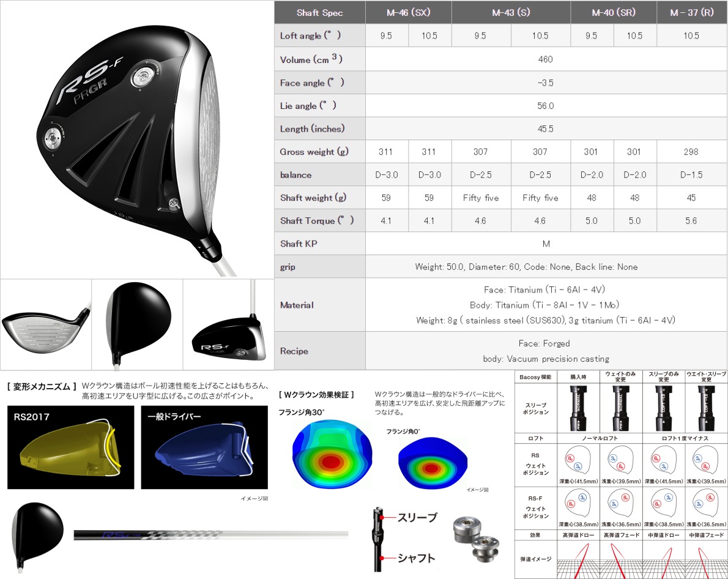
Task: Click the 高弾道ドロー effect cell
Action: coord(578,536)
